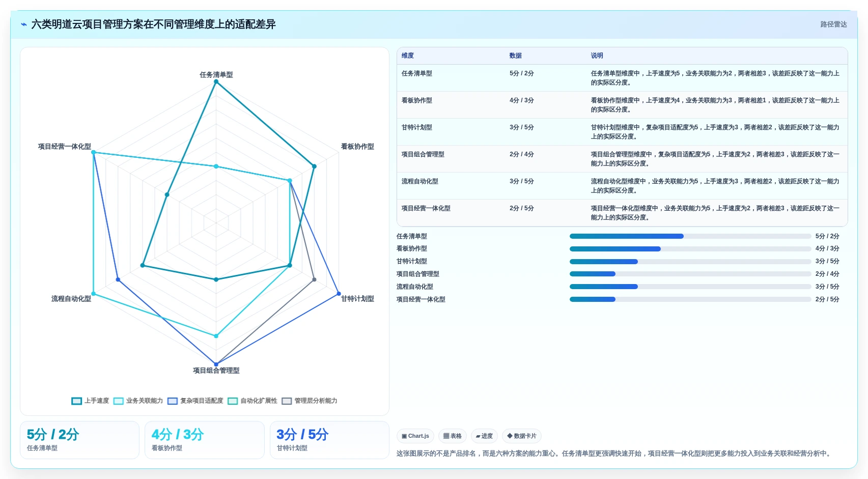The height and width of the screenshot is (479, 868).
Task: Select the 项目经营一体化型 table row name
Action: [426, 208]
